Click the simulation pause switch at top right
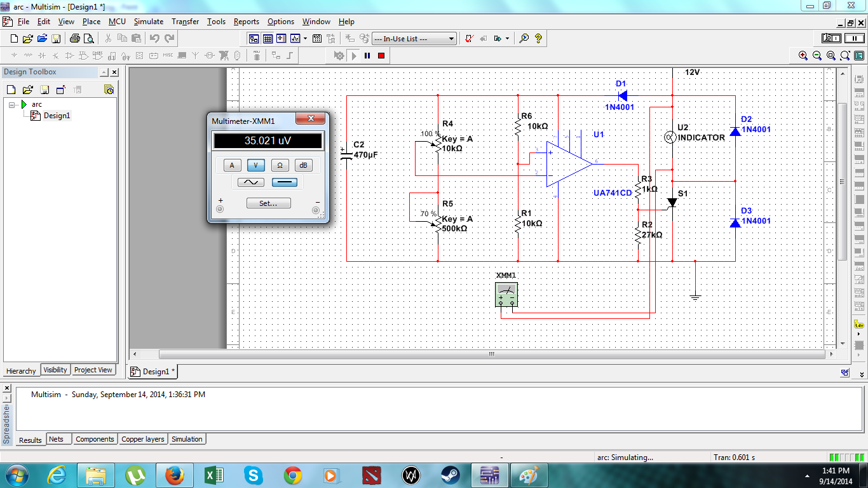The height and width of the screenshot is (488, 868). (x=854, y=38)
